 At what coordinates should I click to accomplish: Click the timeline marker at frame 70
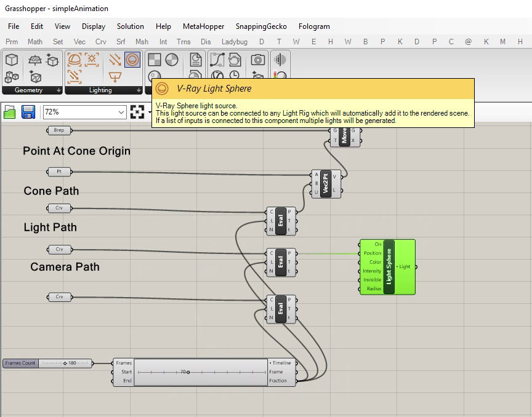click(188, 372)
